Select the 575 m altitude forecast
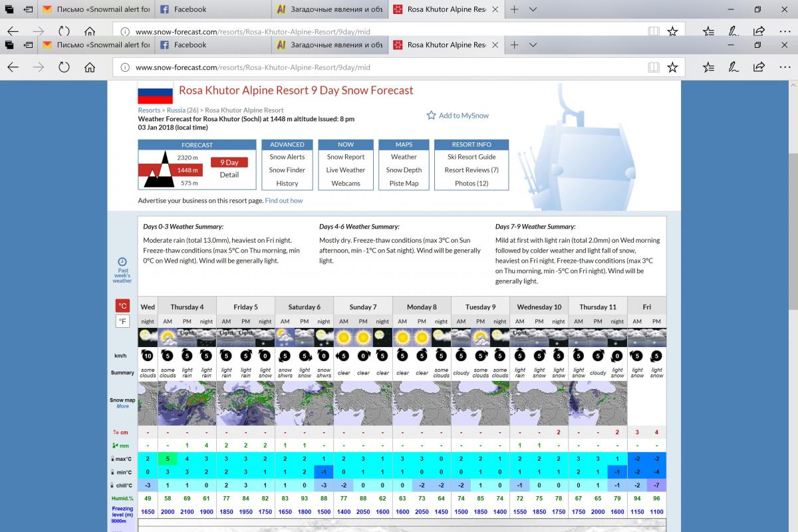The image size is (798, 532). 190,183
